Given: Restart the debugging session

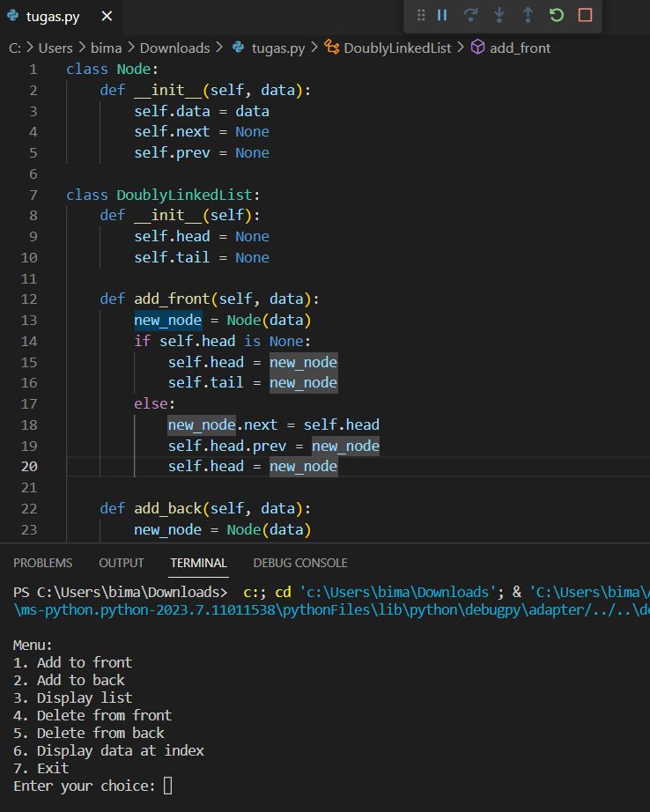Looking at the screenshot, I should [x=557, y=15].
